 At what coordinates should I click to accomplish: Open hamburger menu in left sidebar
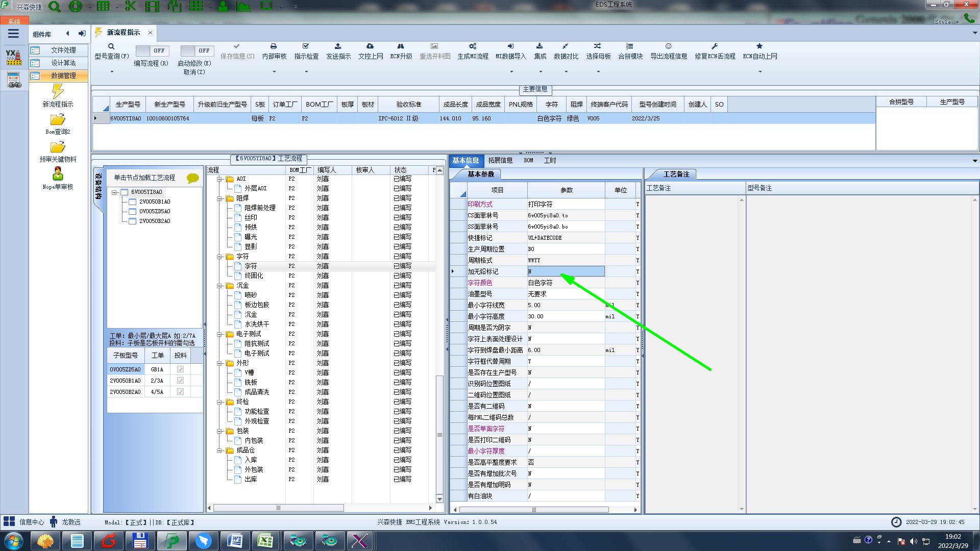pyautogui.click(x=13, y=34)
